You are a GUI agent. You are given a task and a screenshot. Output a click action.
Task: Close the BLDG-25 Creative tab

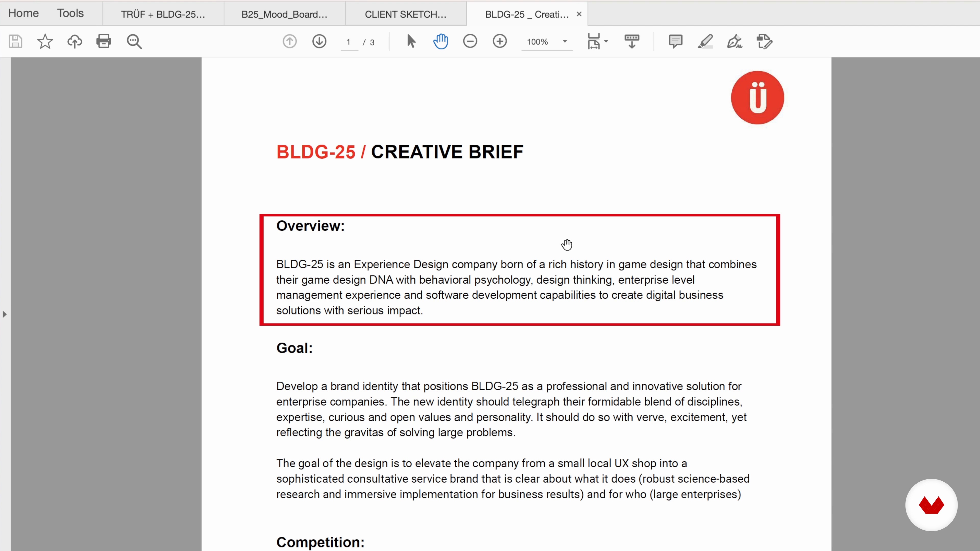click(579, 14)
